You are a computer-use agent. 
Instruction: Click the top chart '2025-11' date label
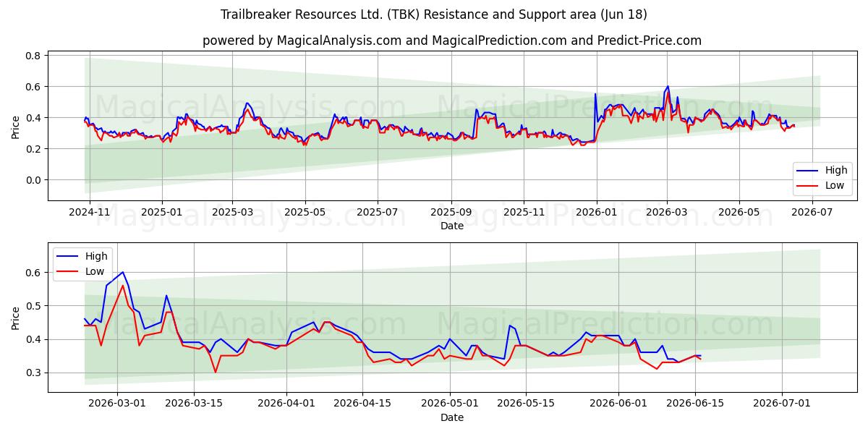pos(524,213)
